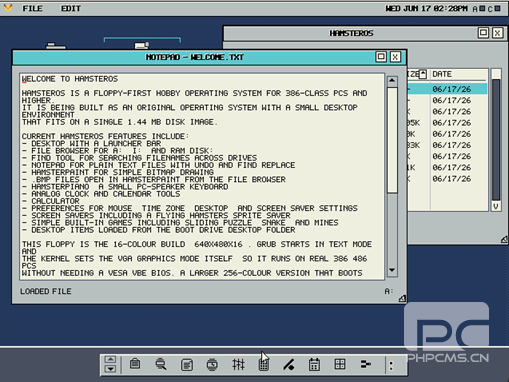The height and width of the screenshot is (382, 509).
Task: Click the line ANALOG CLOCK AND CALENDAR TOOLS
Action: (x=101, y=194)
